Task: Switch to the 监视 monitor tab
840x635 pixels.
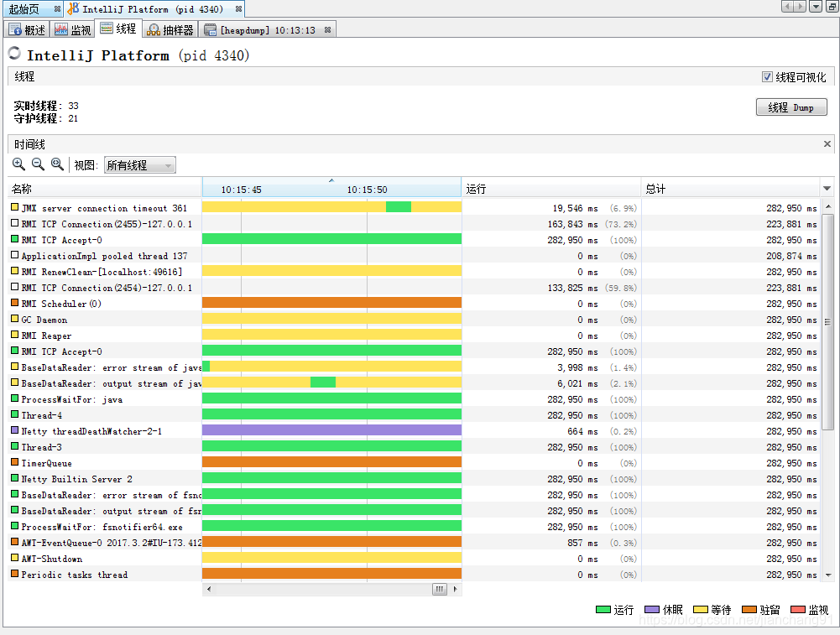Action: (x=73, y=30)
